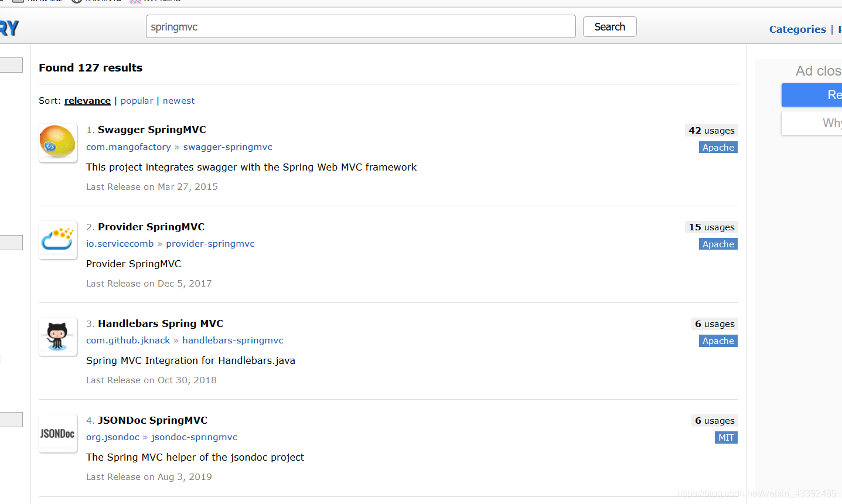Click the Search button

(609, 26)
